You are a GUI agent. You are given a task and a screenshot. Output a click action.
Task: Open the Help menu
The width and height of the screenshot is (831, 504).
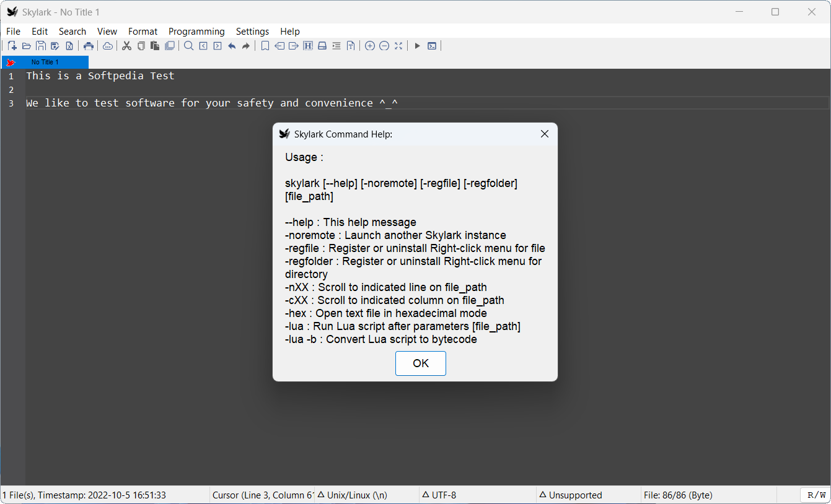[290, 32]
